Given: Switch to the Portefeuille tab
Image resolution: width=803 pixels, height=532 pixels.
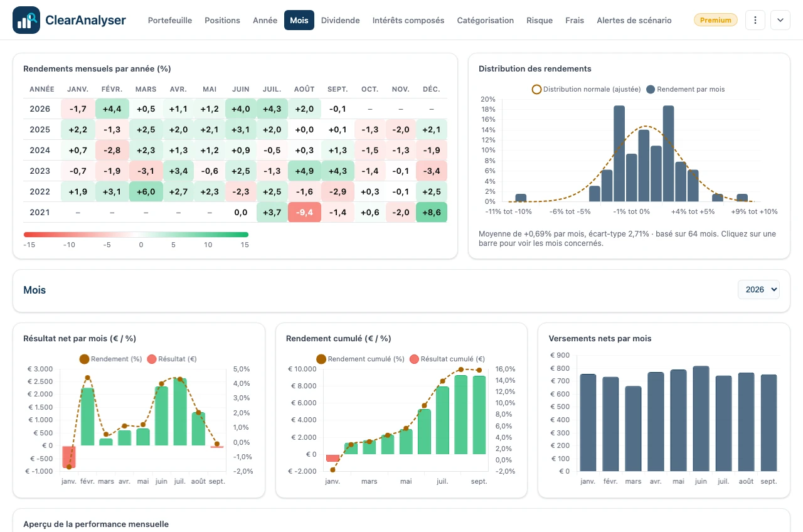Looking at the screenshot, I should (x=170, y=20).
